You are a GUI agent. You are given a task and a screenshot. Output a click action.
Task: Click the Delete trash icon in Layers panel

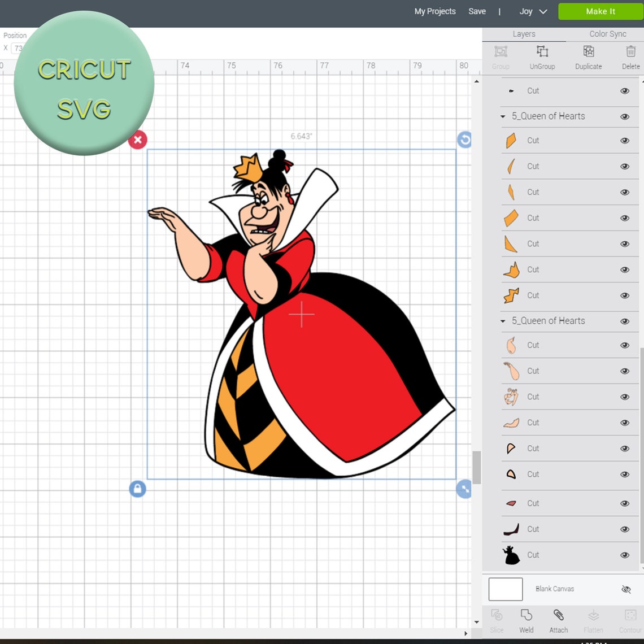(631, 52)
